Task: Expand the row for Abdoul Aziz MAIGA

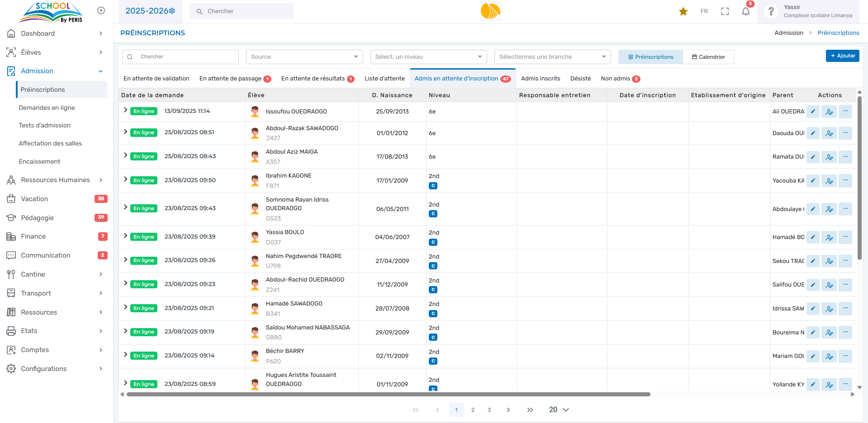Action: (x=125, y=155)
